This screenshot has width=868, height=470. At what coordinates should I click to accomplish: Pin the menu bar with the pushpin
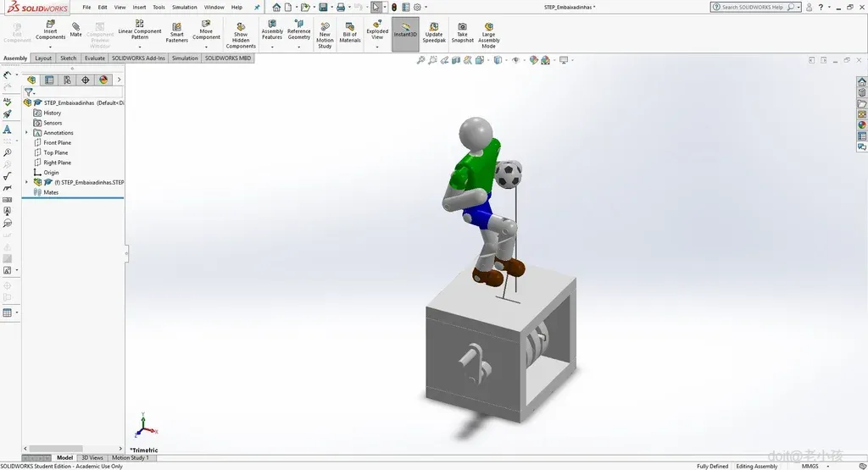point(257,7)
